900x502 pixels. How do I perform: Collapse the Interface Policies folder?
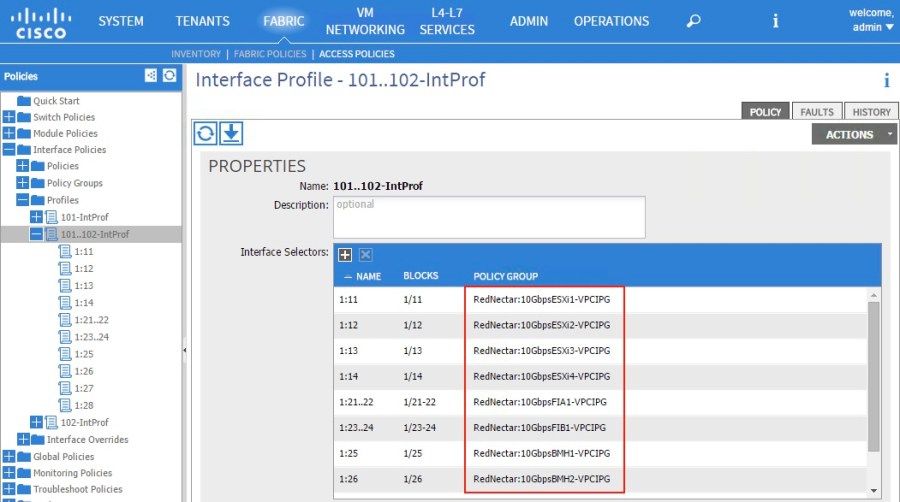click(9, 150)
